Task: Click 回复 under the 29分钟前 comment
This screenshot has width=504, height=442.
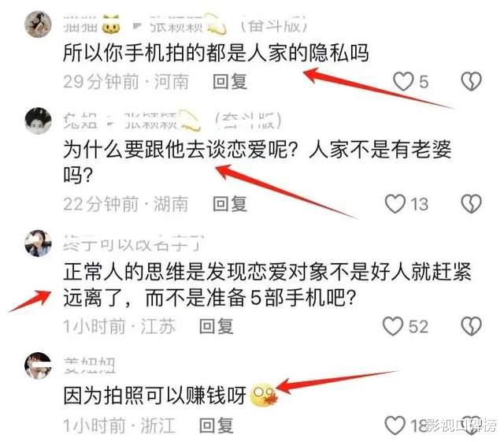Action: (230, 81)
